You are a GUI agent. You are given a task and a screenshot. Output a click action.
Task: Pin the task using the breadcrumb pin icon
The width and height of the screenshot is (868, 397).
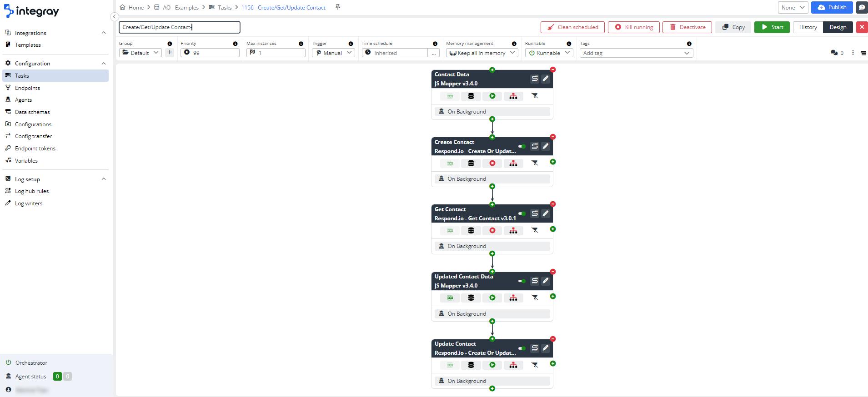coord(338,7)
